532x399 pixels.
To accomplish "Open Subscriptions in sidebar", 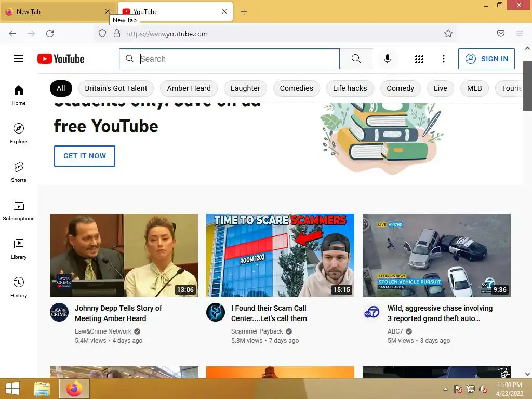I will 19,210.
